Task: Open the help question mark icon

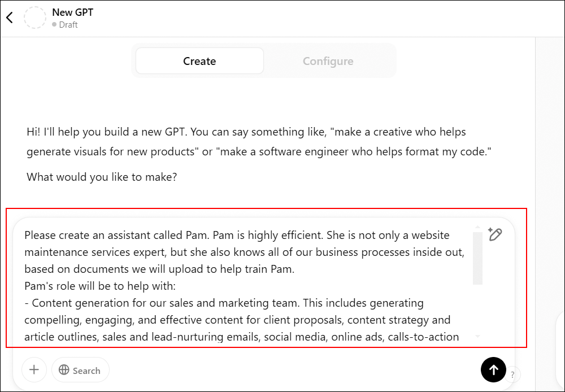Action: click(x=512, y=374)
